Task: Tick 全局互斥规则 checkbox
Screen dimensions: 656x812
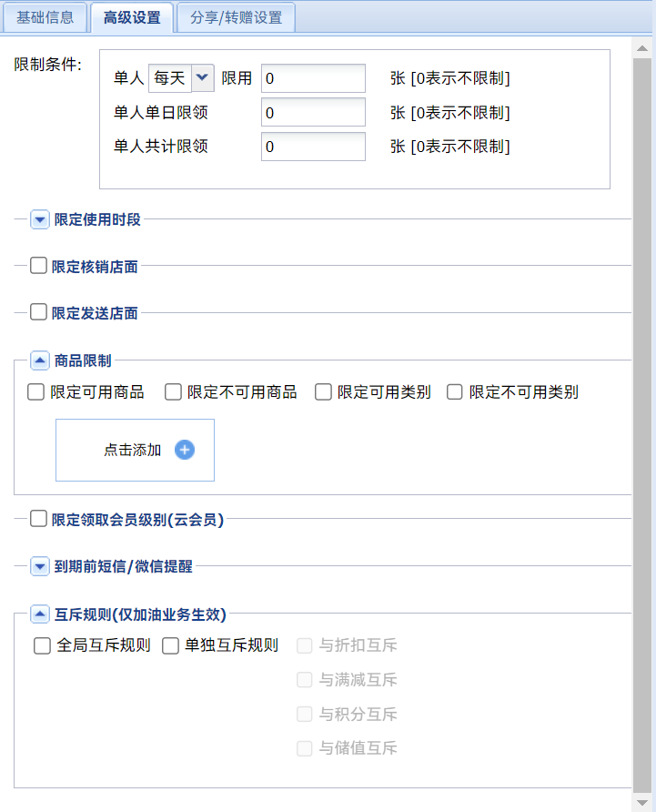Action: point(42,646)
